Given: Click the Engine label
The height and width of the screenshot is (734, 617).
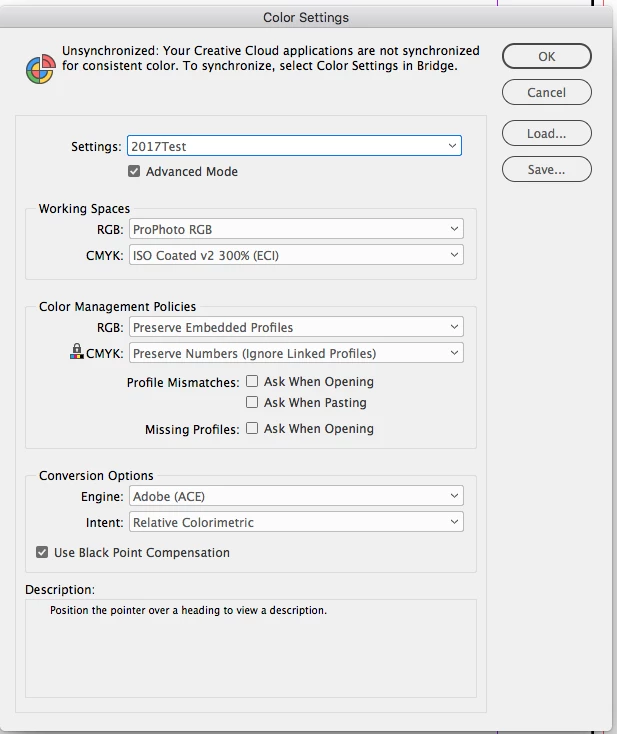Looking at the screenshot, I should (x=102, y=497).
